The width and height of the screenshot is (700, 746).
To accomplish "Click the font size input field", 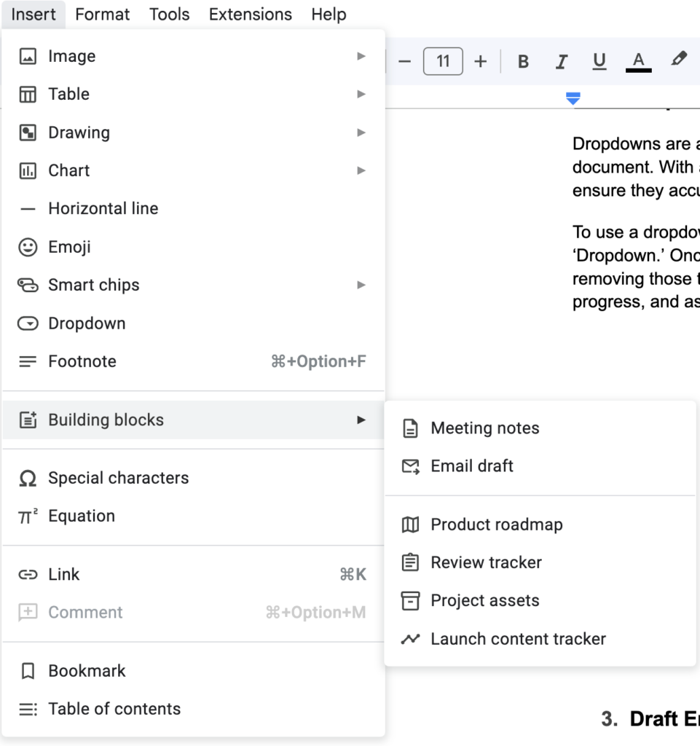I will click(x=442, y=61).
